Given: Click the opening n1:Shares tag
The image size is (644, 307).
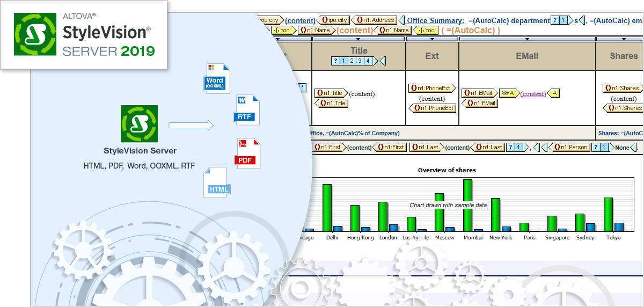Looking at the screenshot, I should (623, 88).
